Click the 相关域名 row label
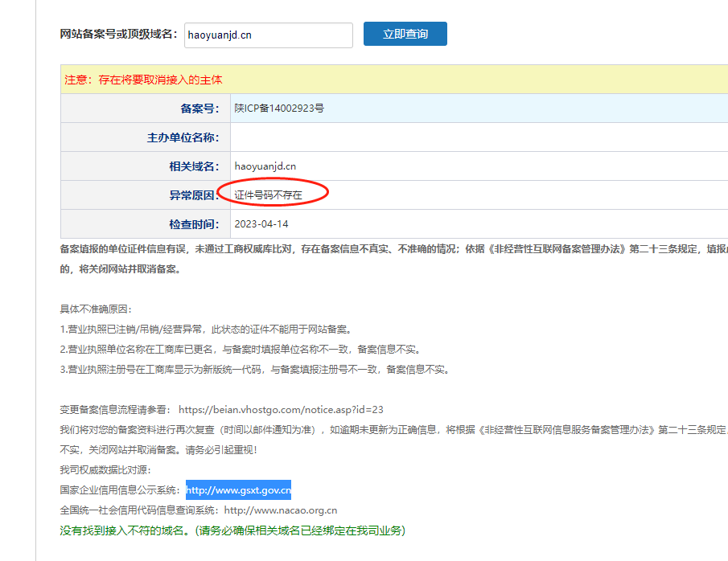Screen dimensions: 728x561 click(188, 166)
